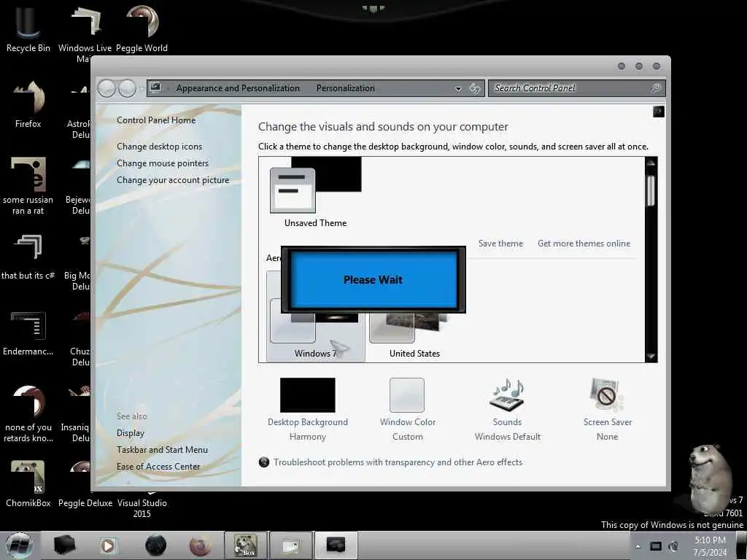Open the Peggle World desktop icon

pyautogui.click(x=142, y=29)
